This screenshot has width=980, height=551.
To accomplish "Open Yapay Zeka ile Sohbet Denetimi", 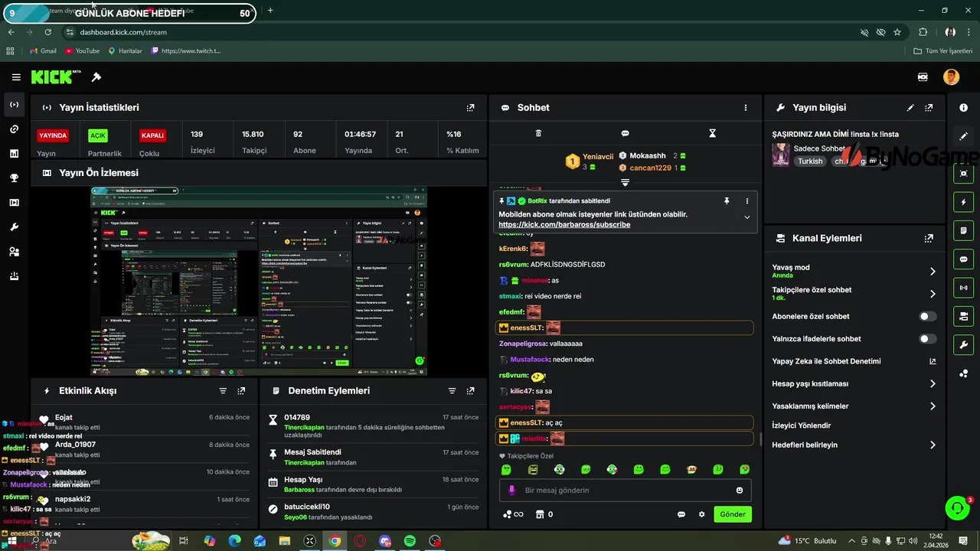I will coord(854,361).
